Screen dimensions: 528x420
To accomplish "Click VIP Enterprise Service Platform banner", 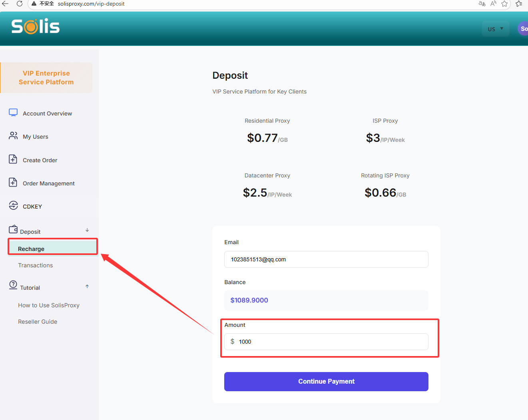I will pyautogui.click(x=46, y=78).
